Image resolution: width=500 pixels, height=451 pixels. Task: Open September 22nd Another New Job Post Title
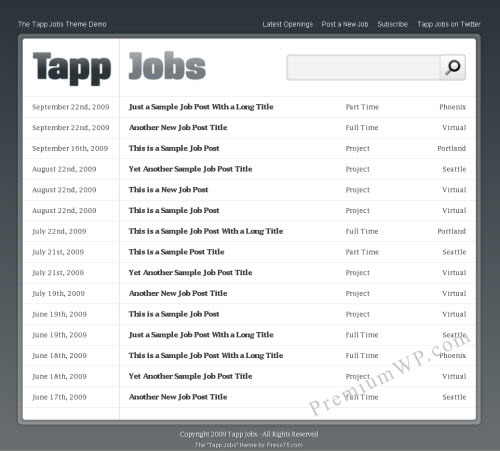point(178,128)
